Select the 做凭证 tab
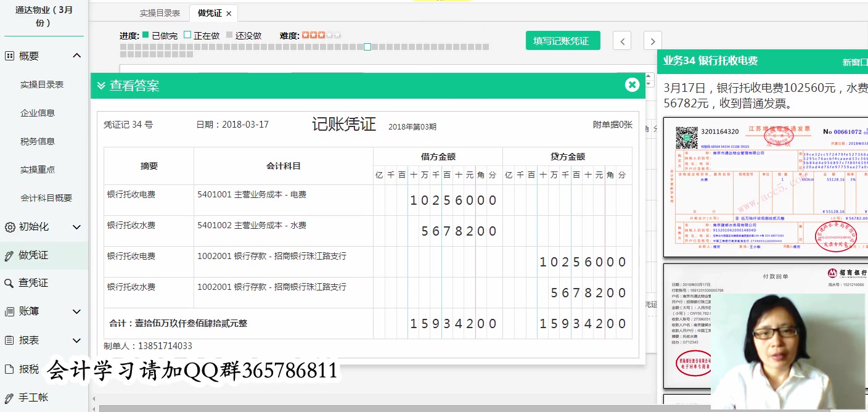 (x=208, y=13)
